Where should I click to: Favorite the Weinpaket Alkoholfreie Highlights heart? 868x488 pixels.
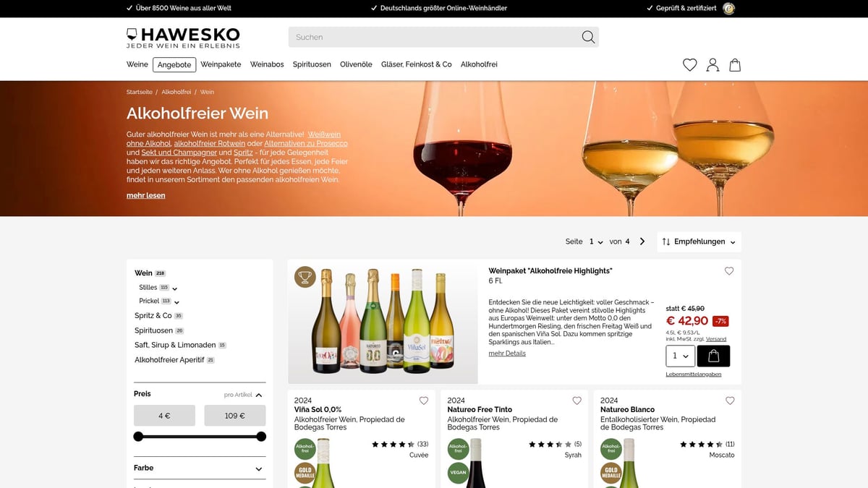point(729,271)
